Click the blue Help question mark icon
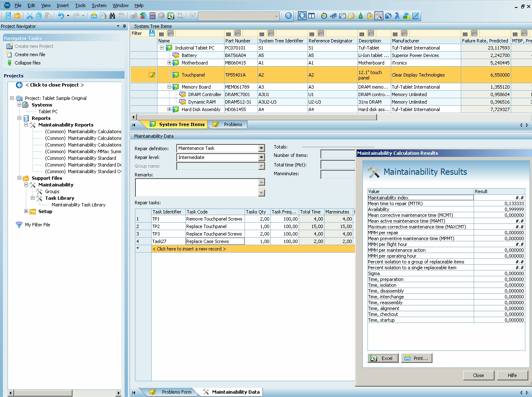 (288, 16)
